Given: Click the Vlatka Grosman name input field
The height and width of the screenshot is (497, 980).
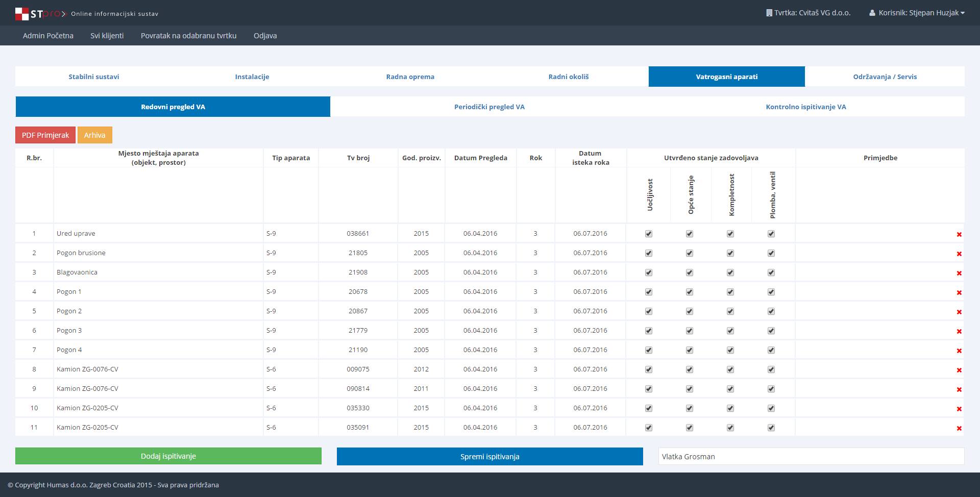Looking at the screenshot, I should (812, 457).
